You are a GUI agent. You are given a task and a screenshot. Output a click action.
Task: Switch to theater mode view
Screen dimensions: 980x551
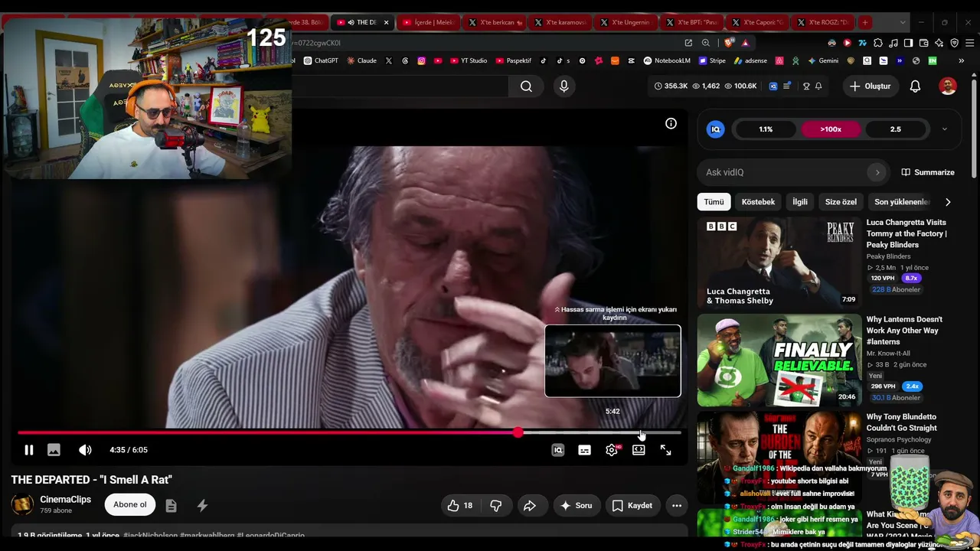point(639,450)
